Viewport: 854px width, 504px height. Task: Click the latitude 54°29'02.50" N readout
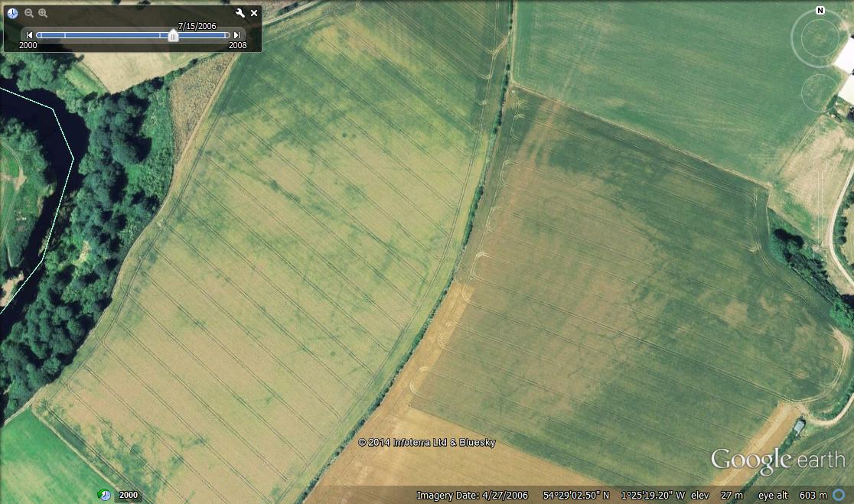(575, 496)
